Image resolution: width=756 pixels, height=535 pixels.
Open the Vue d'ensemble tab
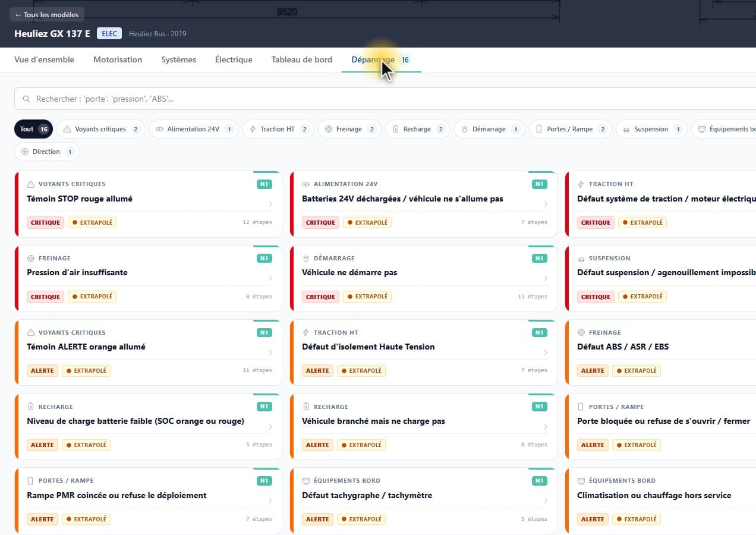(x=45, y=59)
